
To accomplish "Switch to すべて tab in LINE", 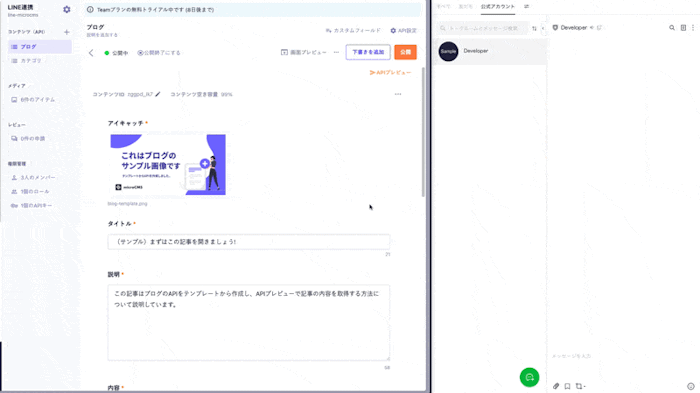I will click(443, 7).
